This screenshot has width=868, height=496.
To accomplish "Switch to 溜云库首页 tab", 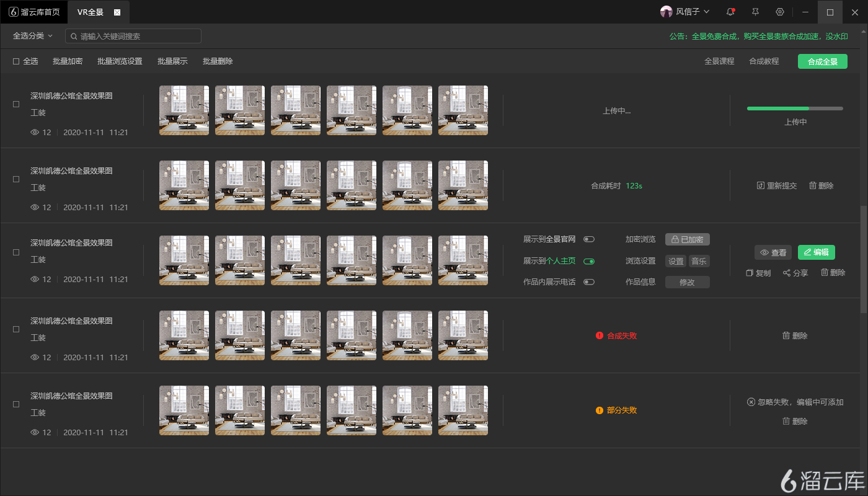I will click(x=35, y=12).
